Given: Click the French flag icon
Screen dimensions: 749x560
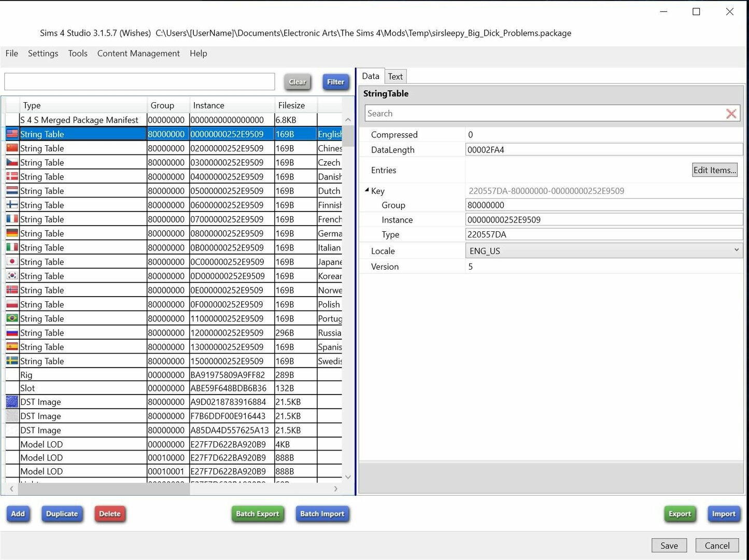Looking at the screenshot, I should pos(12,219).
